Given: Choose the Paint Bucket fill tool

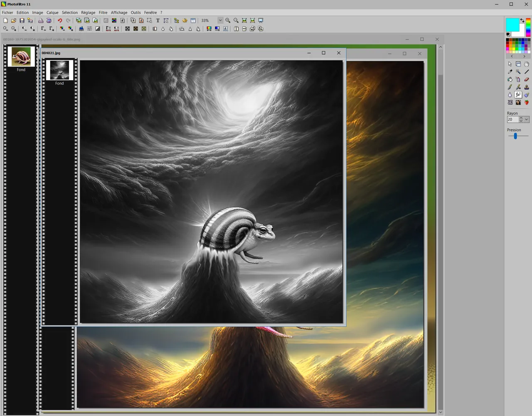Looking at the screenshot, I should (510, 79).
